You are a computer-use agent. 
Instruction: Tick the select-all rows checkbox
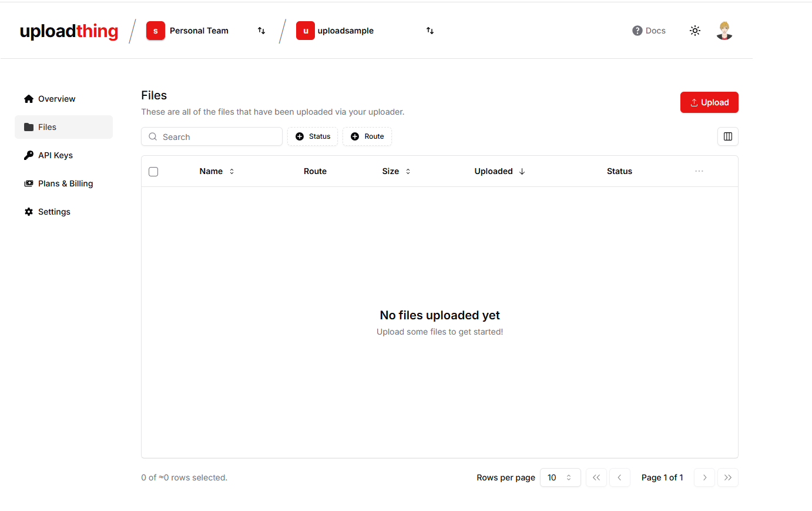(153, 172)
